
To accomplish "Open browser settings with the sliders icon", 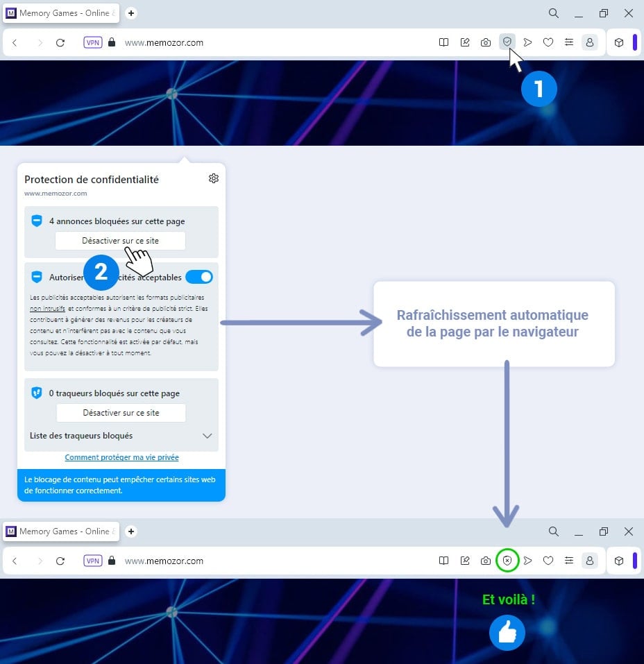I will coord(569,42).
